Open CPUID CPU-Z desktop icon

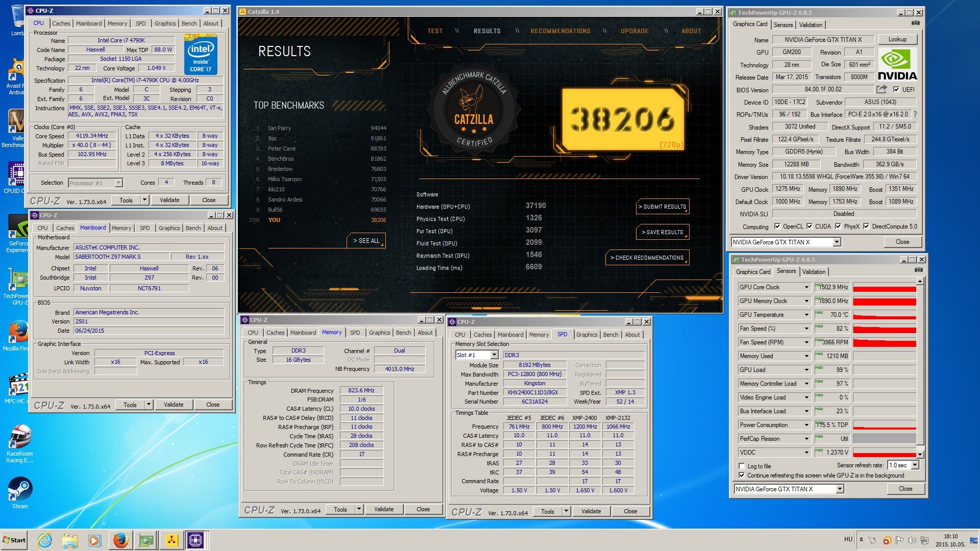pos(15,178)
